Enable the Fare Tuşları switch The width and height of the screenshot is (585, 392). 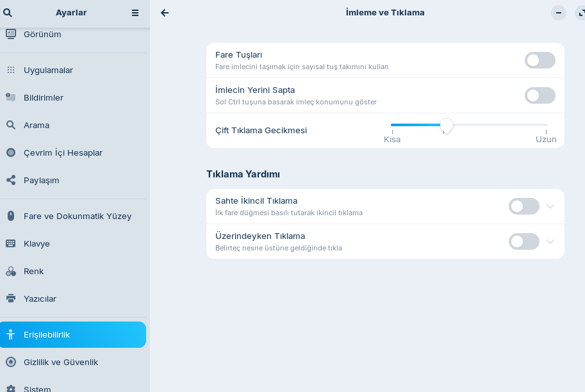pos(540,60)
